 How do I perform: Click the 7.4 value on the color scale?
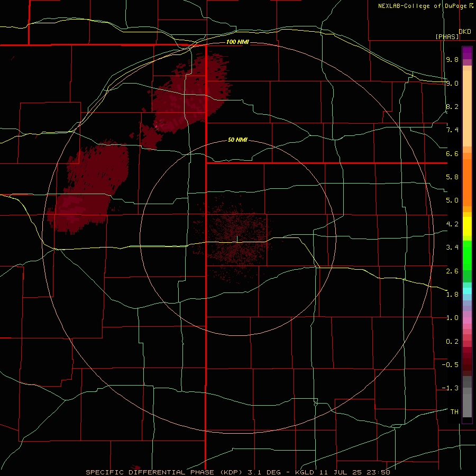[x=452, y=130]
